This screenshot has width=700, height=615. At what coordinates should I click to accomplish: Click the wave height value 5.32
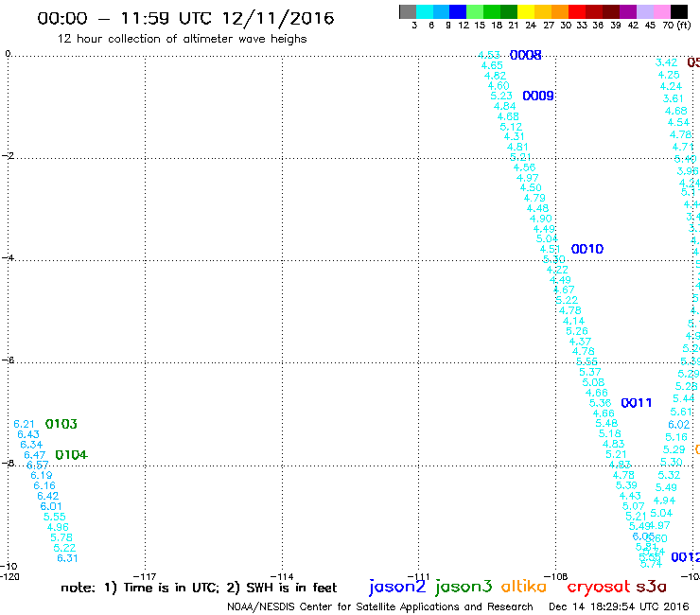tap(669, 475)
